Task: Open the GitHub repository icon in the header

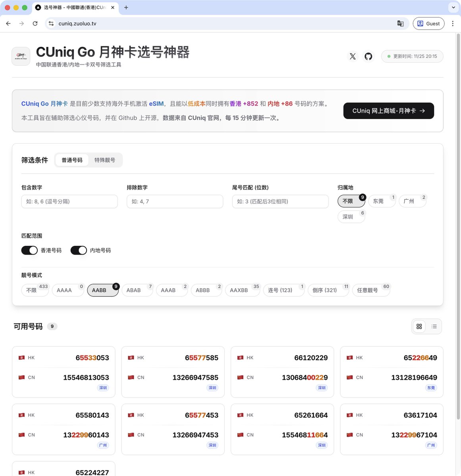Action: click(x=368, y=56)
